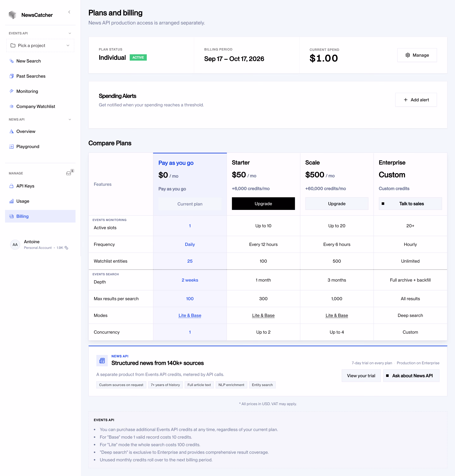Click the Past Searches icon
Viewport: 455px width, 476px height.
(11, 76)
